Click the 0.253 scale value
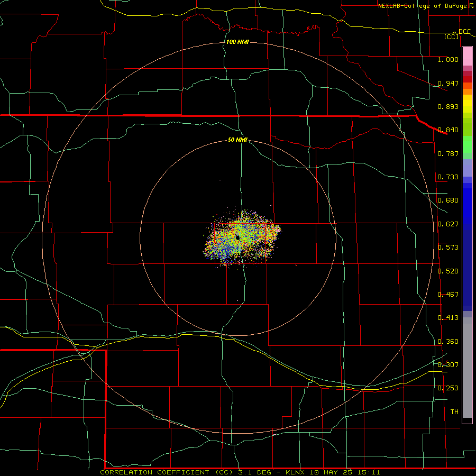476x476 pixels. pos(448,388)
